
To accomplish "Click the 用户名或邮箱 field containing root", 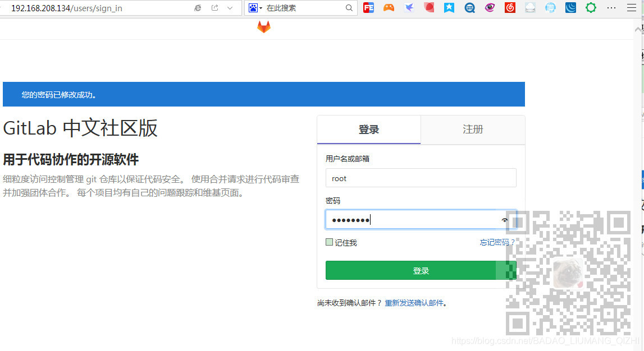I will [x=421, y=178].
